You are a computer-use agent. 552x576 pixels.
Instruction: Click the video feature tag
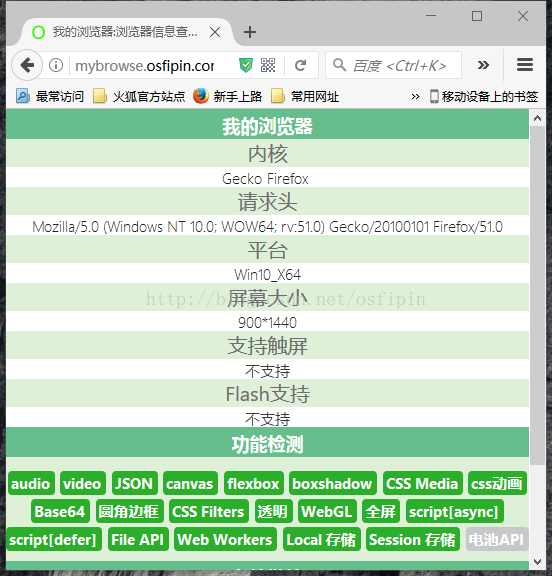(83, 483)
